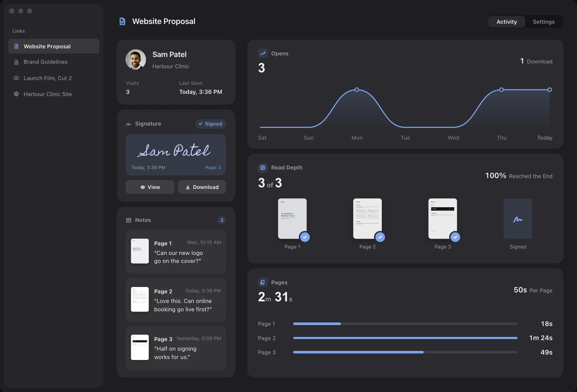Click the '1 Download' stat in Opens
Viewport: 577px width, 392px height.
pyautogui.click(x=536, y=61)
